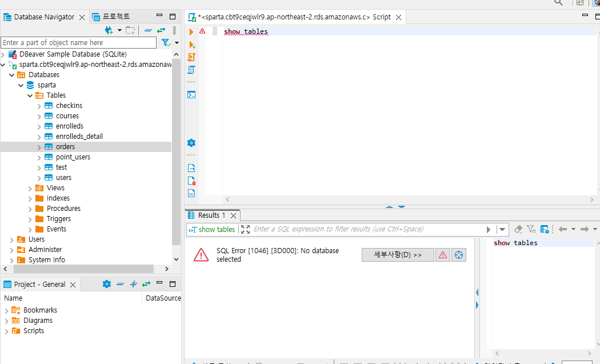The width and height of the screenshot is (600, 364).
Task: Select the point_users table
Action: pyautogui.click(x=73, y=157)
